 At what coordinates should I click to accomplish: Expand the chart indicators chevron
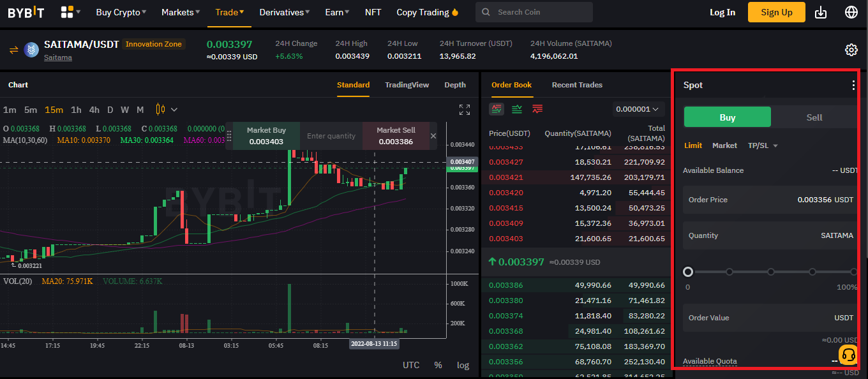coord(174,110)
